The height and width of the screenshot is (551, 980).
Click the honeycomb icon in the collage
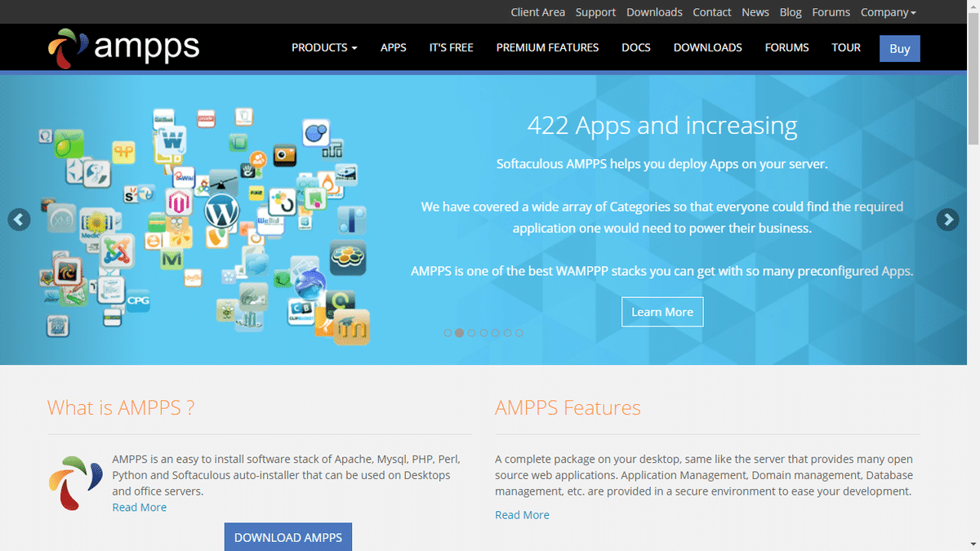(347, 257)
